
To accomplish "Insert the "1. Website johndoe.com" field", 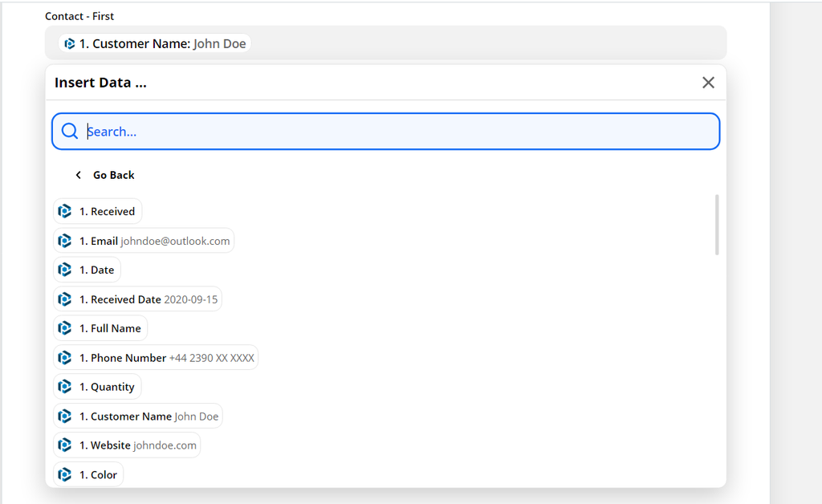I will [x=127, y=445].
